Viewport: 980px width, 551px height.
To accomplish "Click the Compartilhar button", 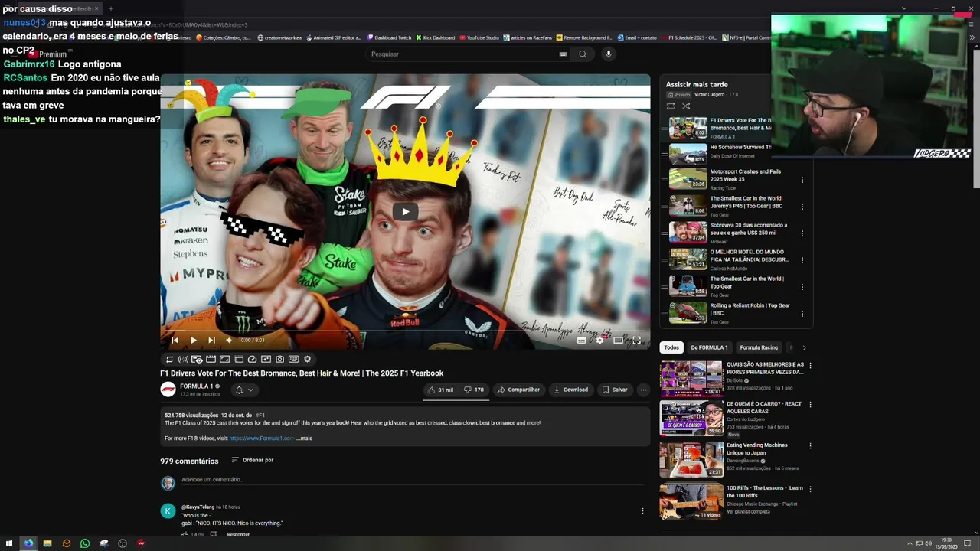I will coord(518,390).
